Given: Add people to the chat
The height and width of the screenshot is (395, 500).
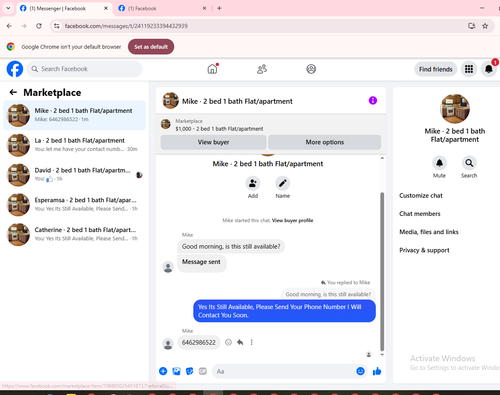Looking at the screenshot, I should coord(253,183).
